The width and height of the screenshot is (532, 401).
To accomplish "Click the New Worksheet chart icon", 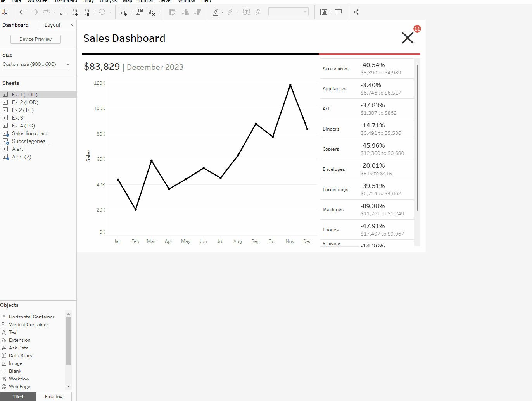I will (x=123, y=12).
